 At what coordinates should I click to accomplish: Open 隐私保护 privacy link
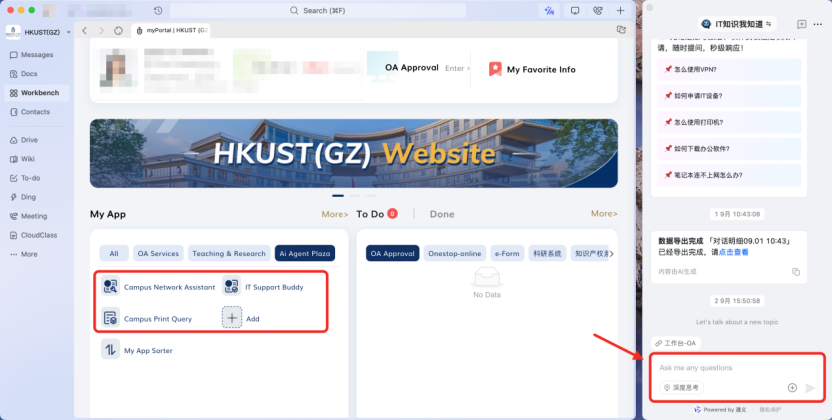pos(769,409)
